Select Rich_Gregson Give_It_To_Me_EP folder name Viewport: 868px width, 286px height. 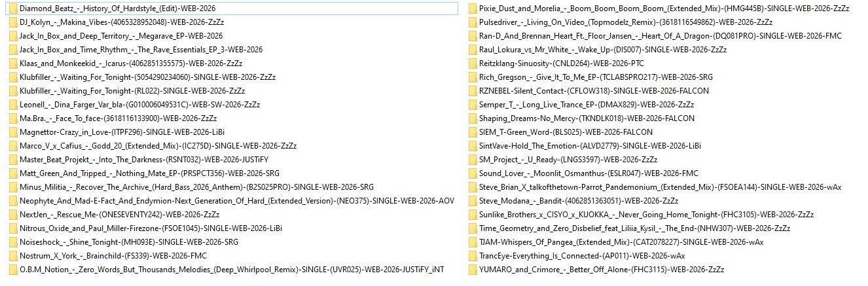coord(596,77)
